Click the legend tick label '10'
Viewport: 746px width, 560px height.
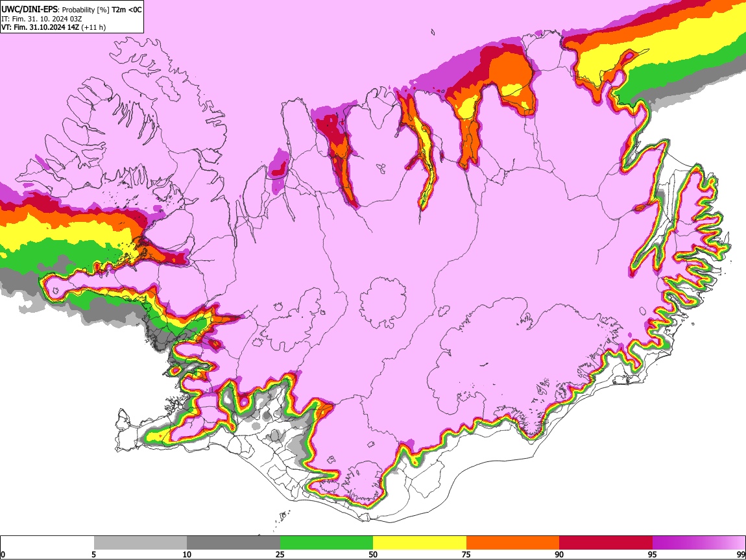[x=187, y=554]
